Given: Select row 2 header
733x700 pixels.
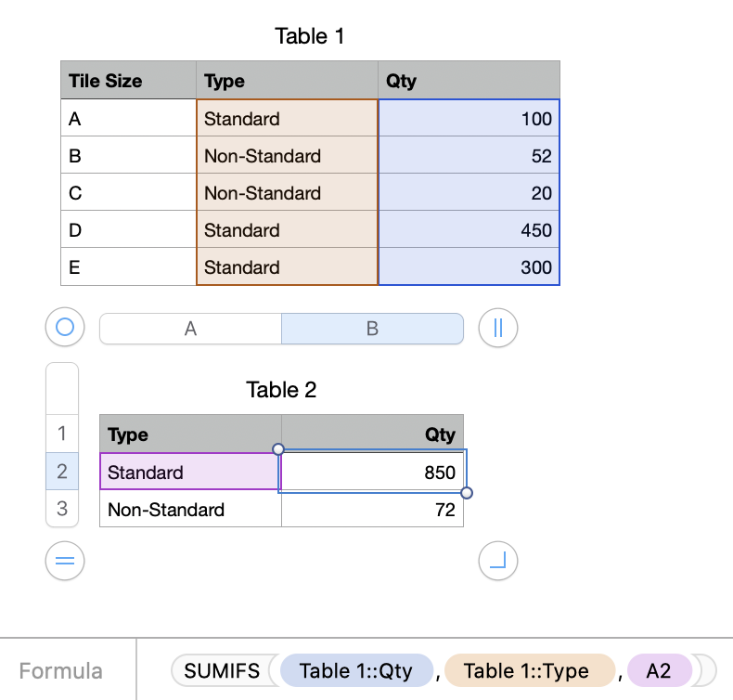Looking at the screenshot, I should coord(62,472).
